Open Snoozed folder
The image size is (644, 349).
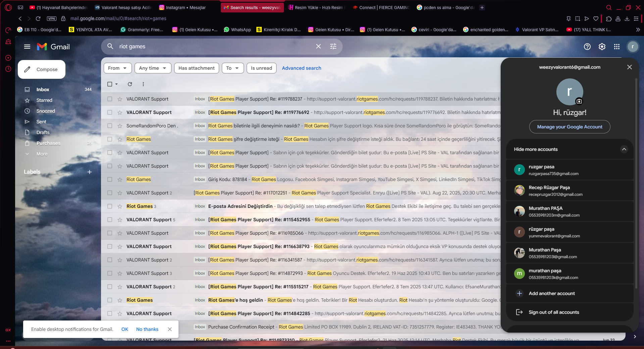(x=46, y=111)
